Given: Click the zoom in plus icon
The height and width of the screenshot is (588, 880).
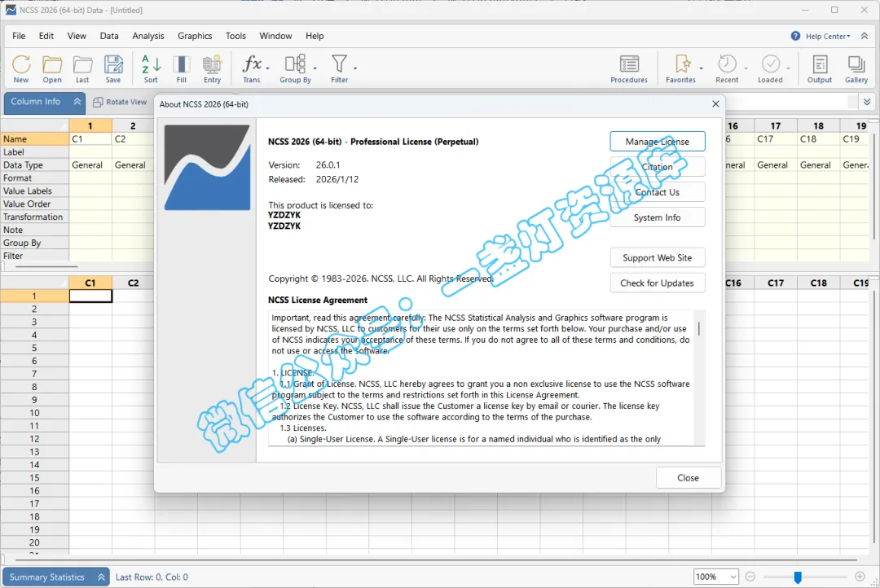Looking at the screenshot, I should coord(860,577).
